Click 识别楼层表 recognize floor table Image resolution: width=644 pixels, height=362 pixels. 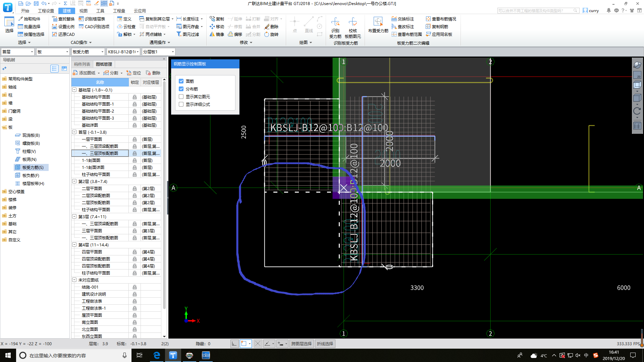(92, 19)
